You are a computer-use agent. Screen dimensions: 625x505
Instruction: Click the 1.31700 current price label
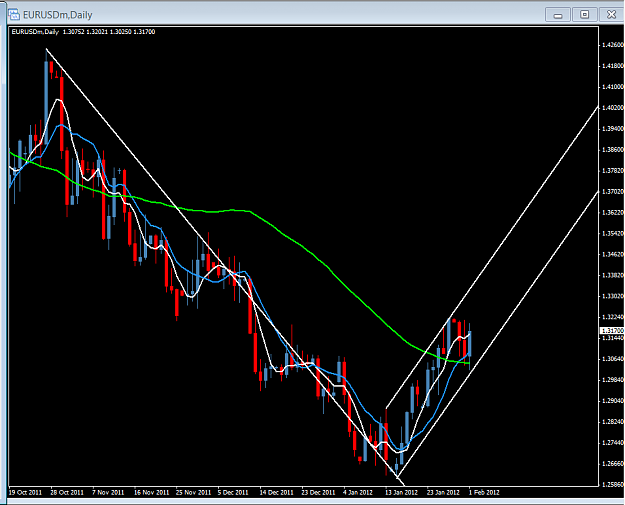pos(612,330)
